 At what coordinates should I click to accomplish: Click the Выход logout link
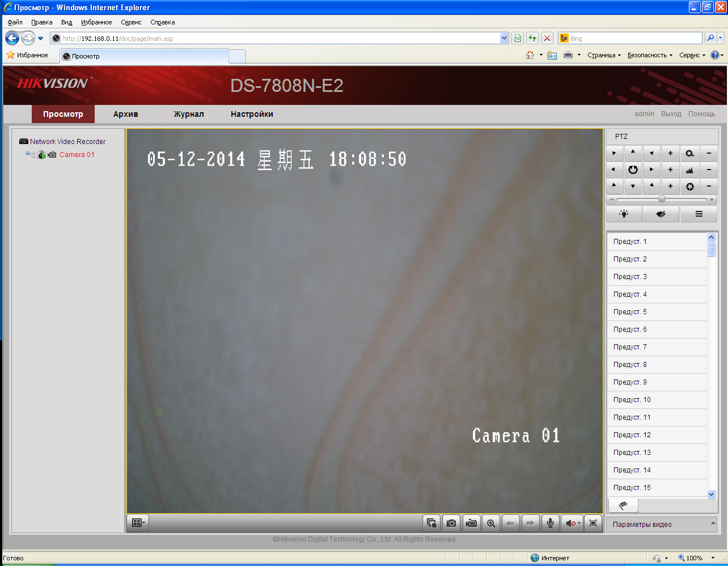pyautogui.click(x=671, y=114)
